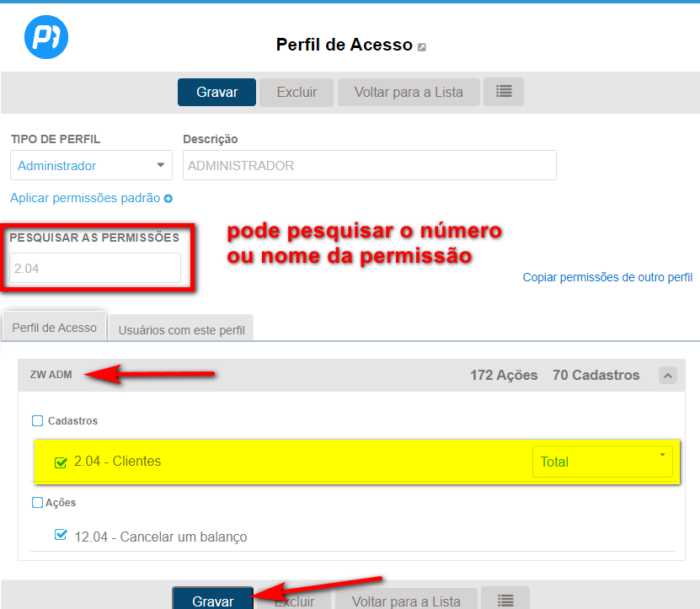Open the Total access-level dropdown for Clientes
Screen dimensions: 700x609
(601, 462)
